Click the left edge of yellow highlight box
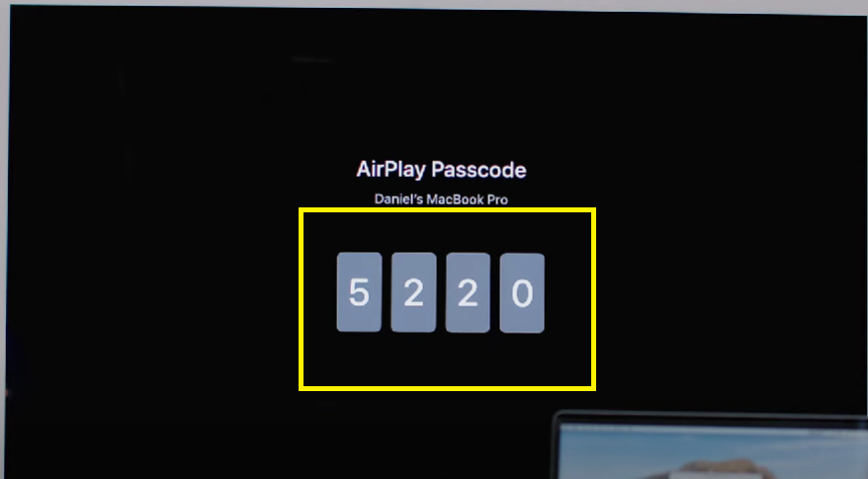This screenshot has width=868, height=479. 302,299
